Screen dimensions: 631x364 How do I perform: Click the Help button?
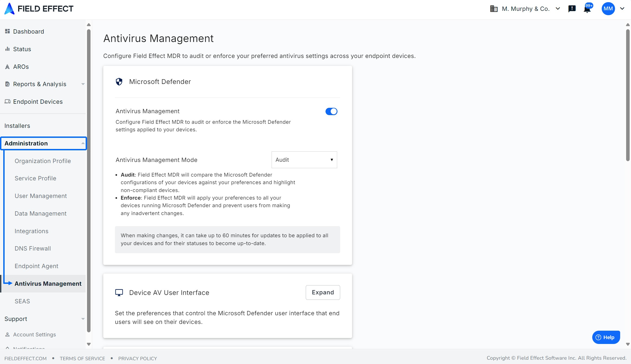(x=606, y=337)
